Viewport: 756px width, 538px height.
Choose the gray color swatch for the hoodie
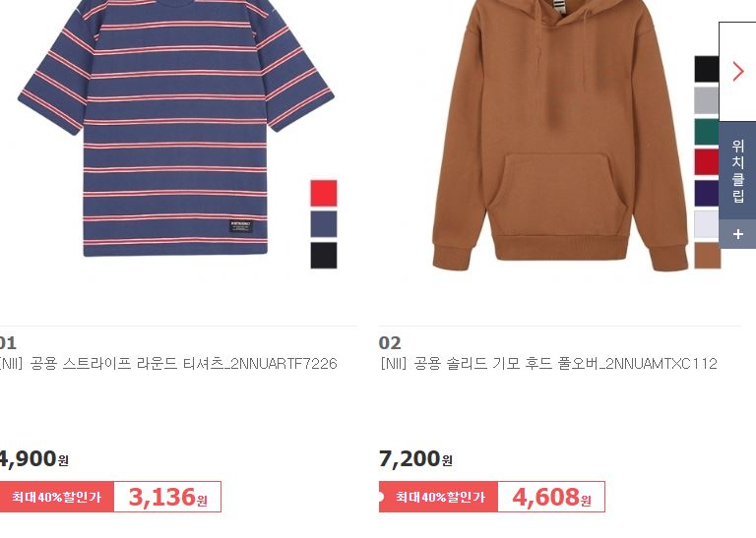point(707,100)
